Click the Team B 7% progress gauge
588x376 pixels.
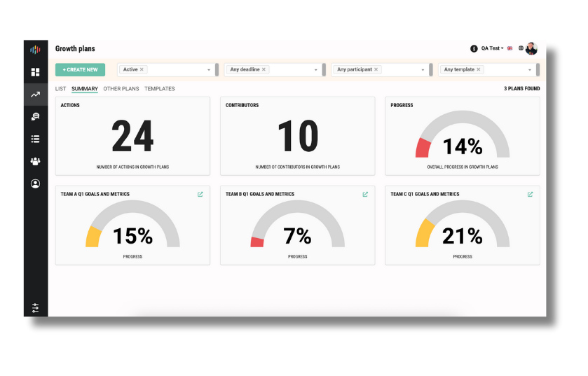pyautogui.click(x=298, y=223)
